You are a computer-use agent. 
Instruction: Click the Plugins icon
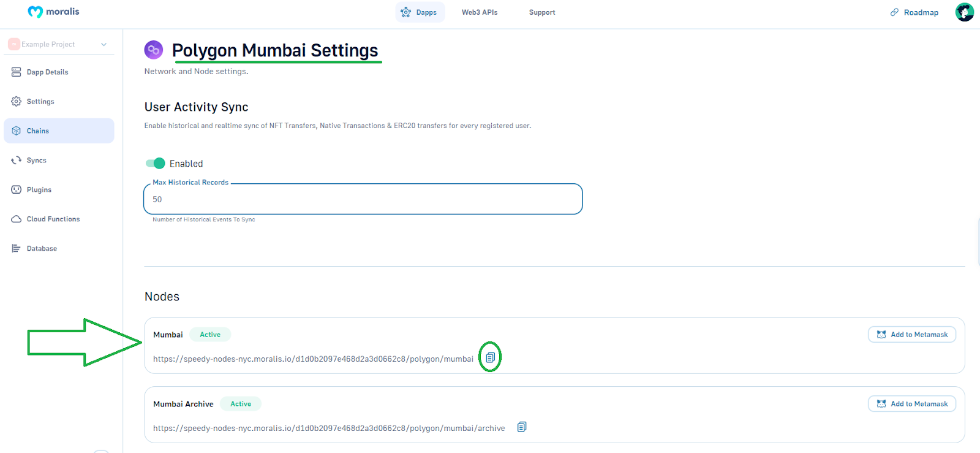click(17, 190)
